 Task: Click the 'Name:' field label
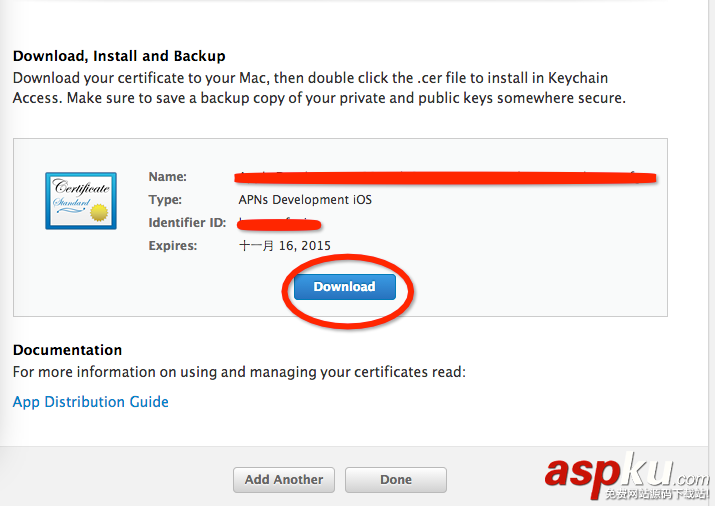[x=167, y=176]
